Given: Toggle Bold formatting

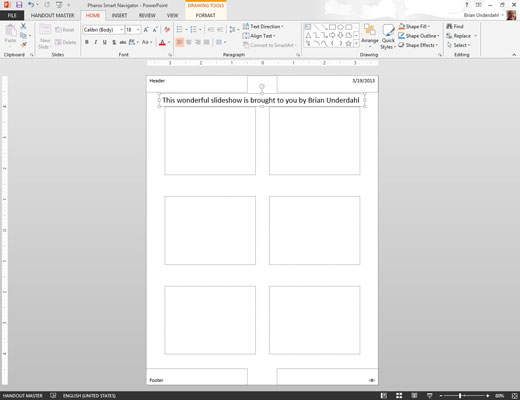Looking at the screenshot, I should 87,42.
